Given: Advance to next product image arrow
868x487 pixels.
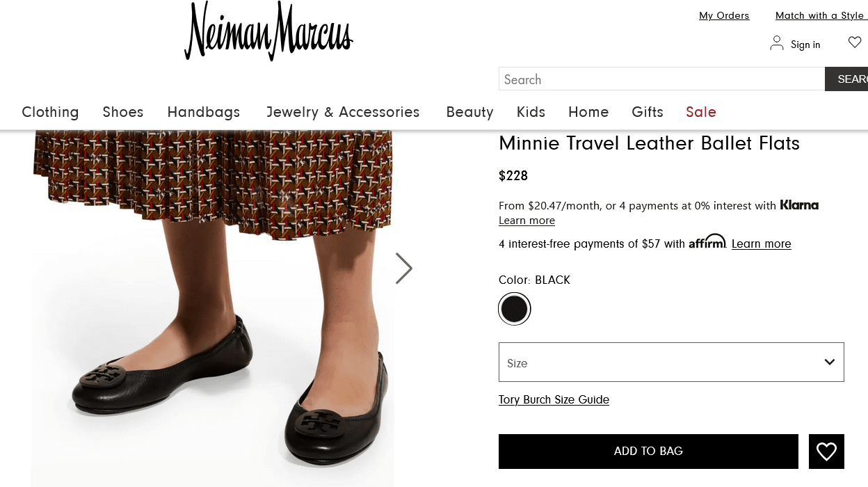Looking at the screenshot, I should point(403,268).
